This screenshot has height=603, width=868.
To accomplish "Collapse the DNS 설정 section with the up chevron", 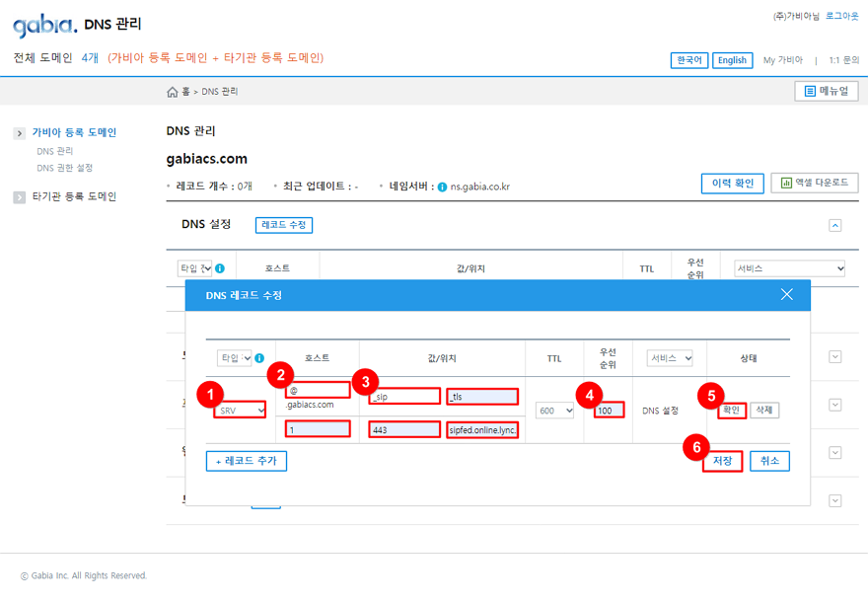I will tap(835, 225).
